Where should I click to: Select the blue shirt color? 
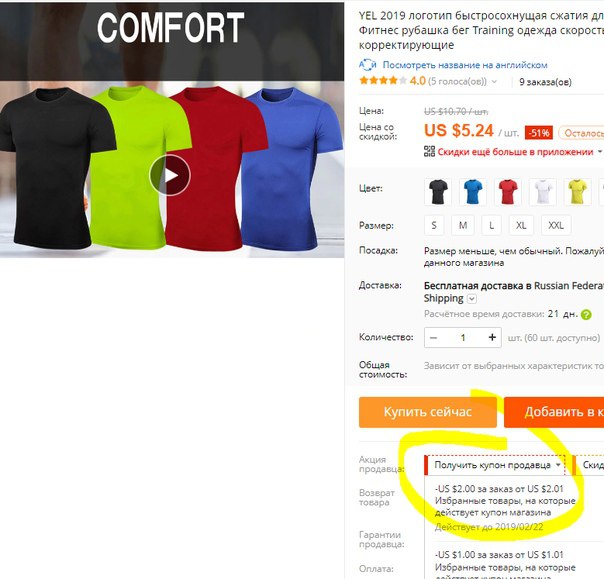tap(473, 191)
